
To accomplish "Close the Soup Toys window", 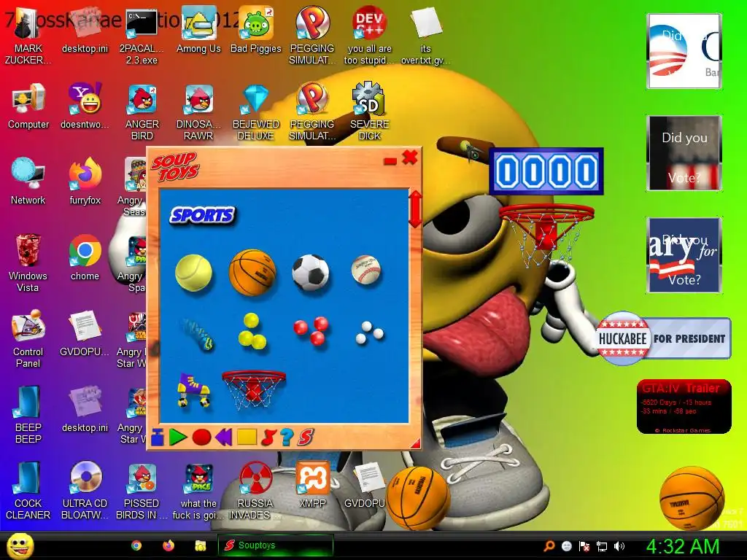I will pyautogui.click(x=410, y=157).
